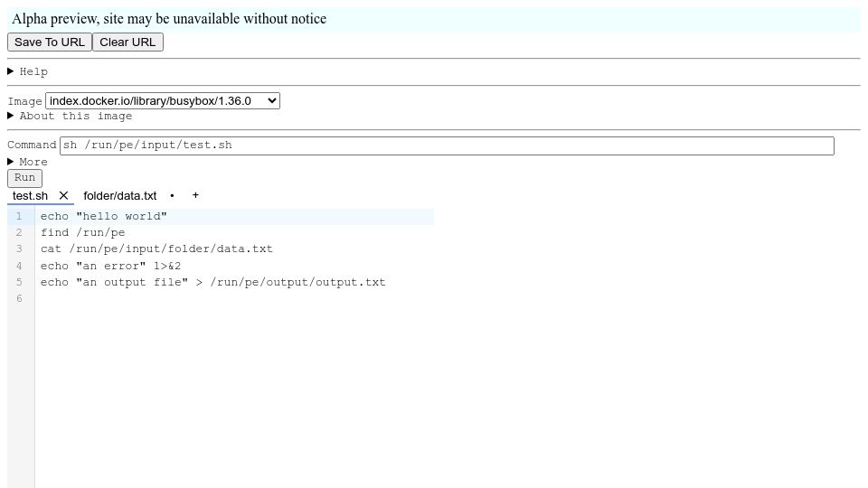
Task: Click line echo "an error" 1>&2
Action: (x=110, y=266)
